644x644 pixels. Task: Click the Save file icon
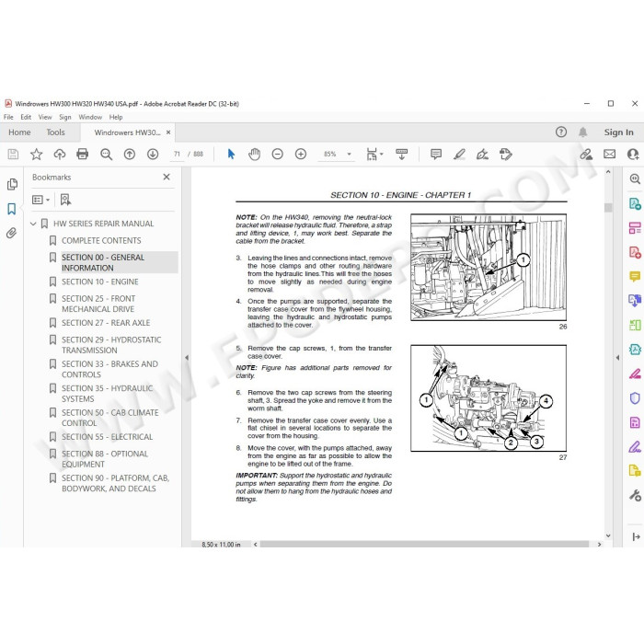point(13,154)
